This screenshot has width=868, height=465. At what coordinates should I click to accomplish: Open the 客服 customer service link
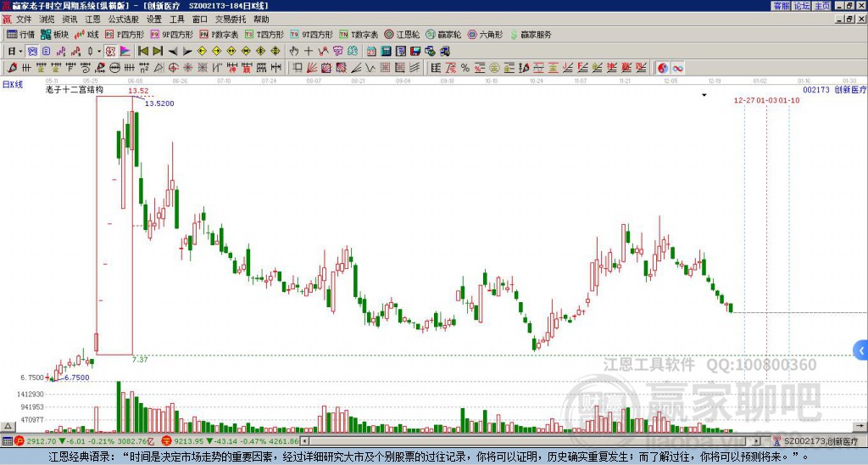pyautogui.click(x=781, y=6)
